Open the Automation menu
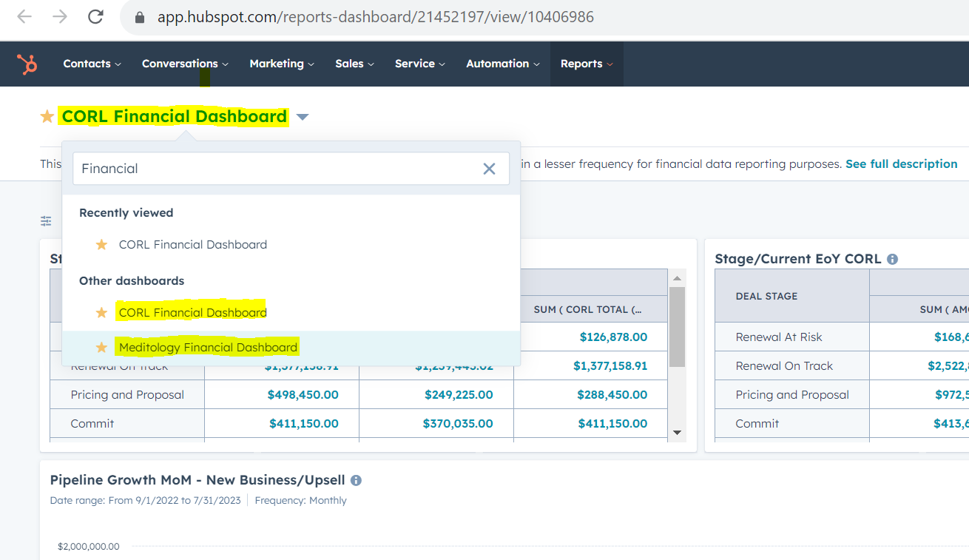The image size is (969, 560). coord(502,64)
